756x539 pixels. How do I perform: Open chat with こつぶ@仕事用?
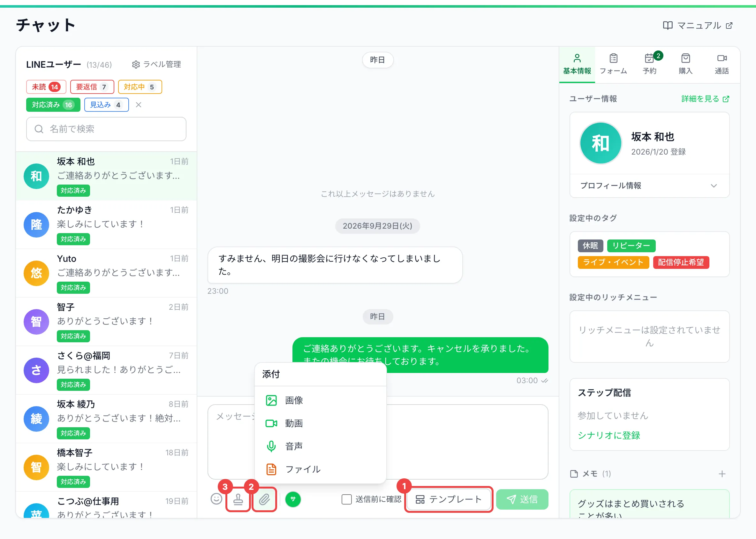tap(106, 505)
